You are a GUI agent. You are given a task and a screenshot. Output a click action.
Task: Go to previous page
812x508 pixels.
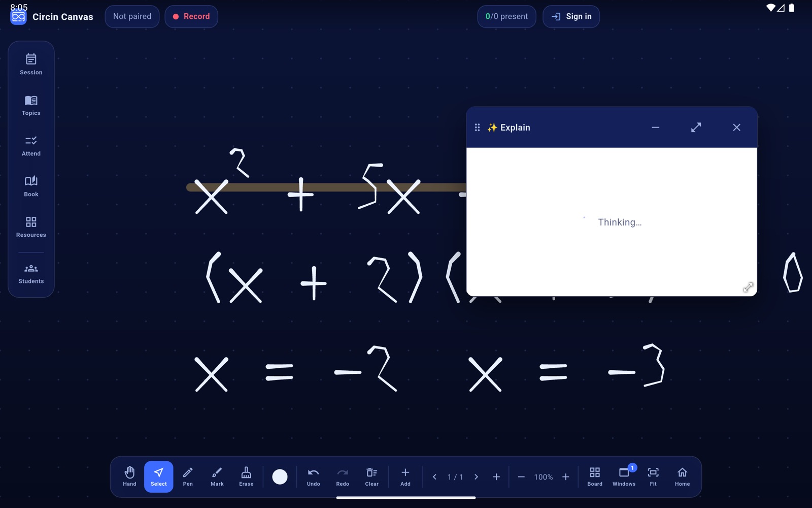click(x=434, y=477)
